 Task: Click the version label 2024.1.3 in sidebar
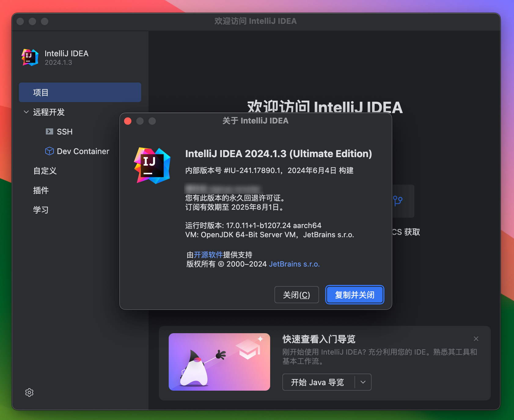tap(58, 63)
